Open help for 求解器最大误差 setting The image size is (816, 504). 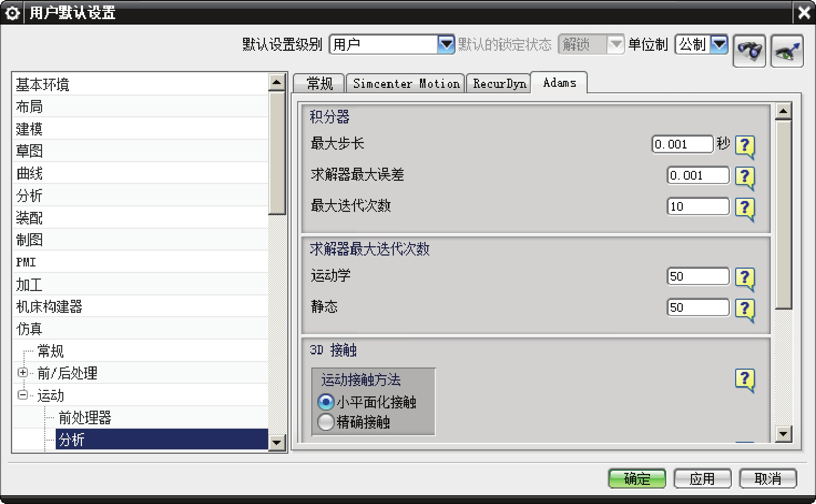point(745,176)
